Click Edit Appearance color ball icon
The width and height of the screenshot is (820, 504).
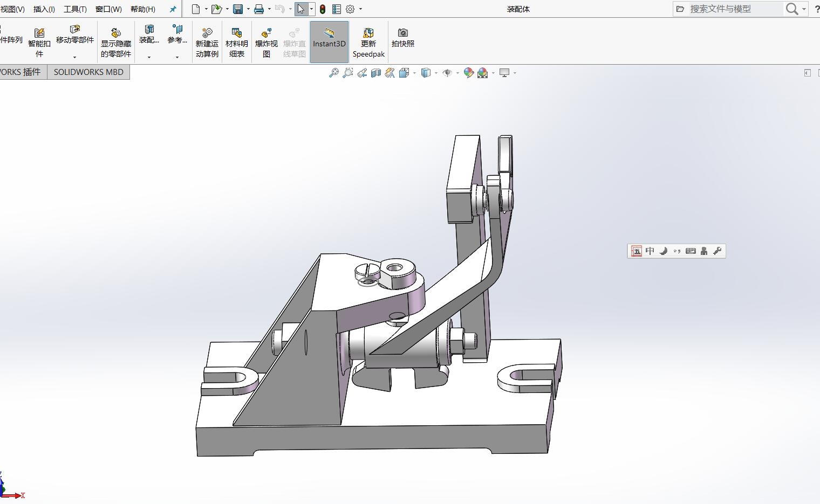click(469, 73)
